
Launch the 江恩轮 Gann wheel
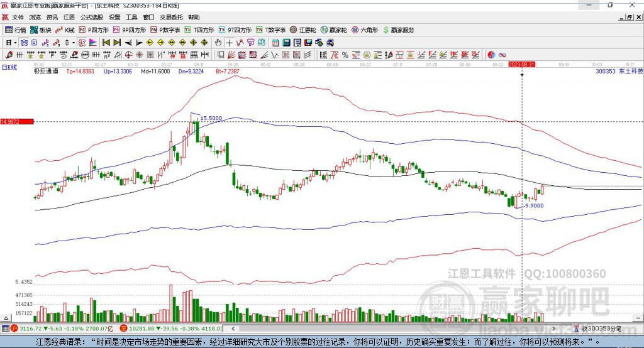pyautogui.click(x=303, y=30)
